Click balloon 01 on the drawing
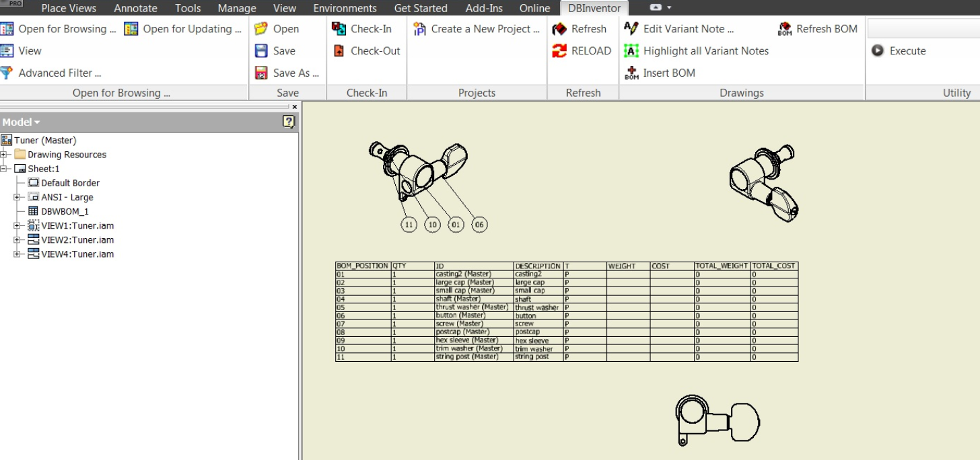 coord(456,225)
